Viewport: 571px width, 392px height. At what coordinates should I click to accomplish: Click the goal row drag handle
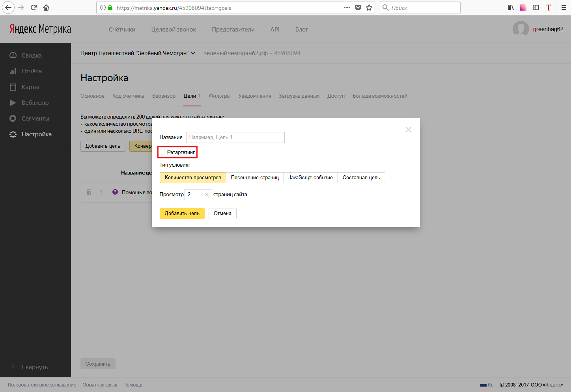coord(89,192)
